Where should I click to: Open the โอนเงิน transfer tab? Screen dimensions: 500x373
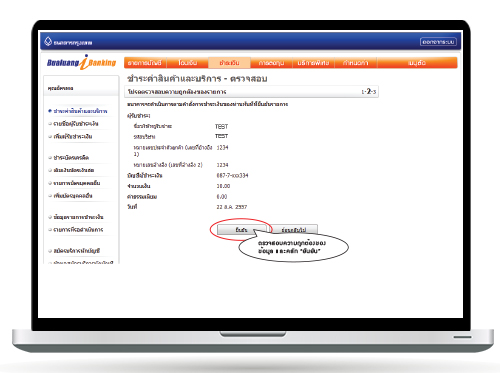(187, 63)
